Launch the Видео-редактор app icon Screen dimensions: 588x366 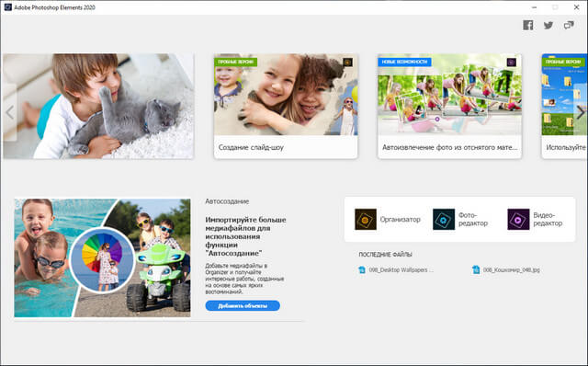[518, 219]
